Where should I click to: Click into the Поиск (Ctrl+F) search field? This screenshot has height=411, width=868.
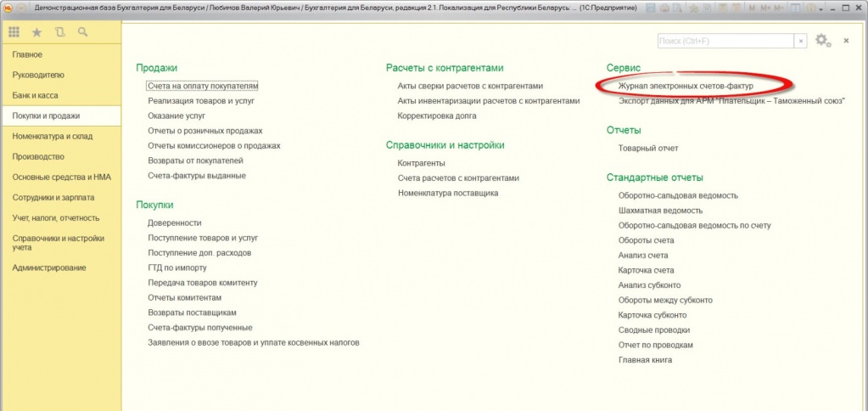[725, 41]
